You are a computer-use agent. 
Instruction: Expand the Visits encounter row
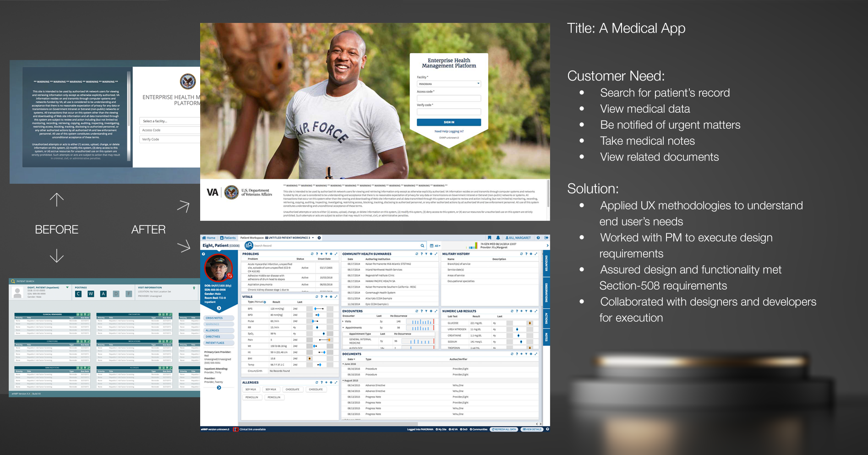pos(344,322)
